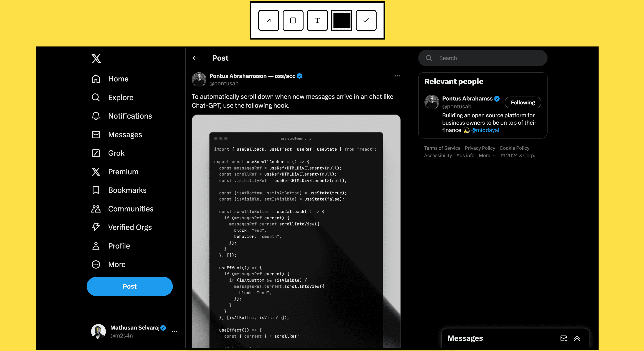This screenshot has height=351, width=644.
Task: Click the Privacy Policy link
Action: tap(480, 148)
